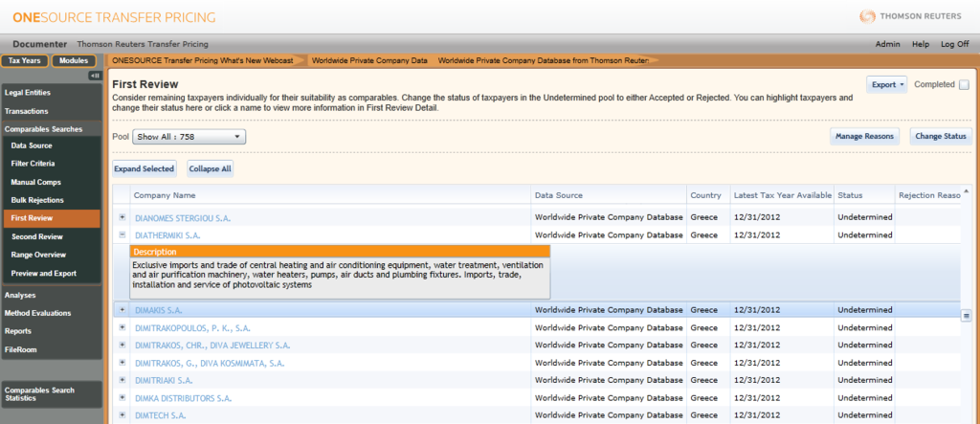
Task: Open the Tax Years tab
Action: pyautogui.click(x=25, y=60)
